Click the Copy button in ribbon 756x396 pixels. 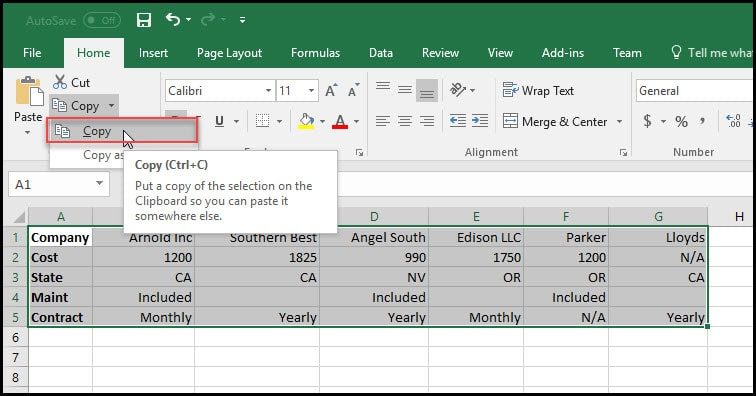click(76, 106)
